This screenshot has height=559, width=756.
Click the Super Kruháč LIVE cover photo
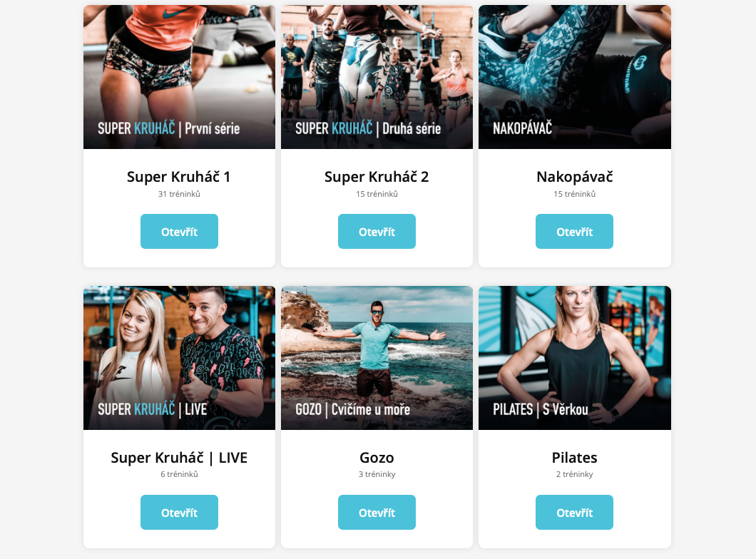point(179,358)
